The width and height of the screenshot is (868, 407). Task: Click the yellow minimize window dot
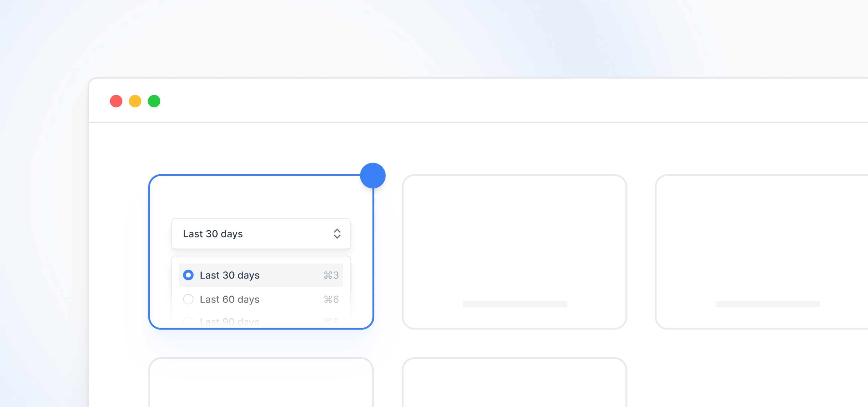(x=135, y=101)
